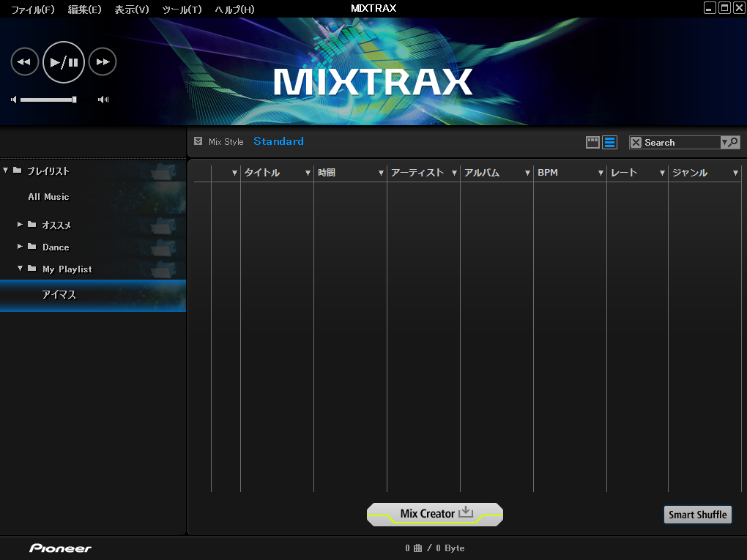This screenshot has height=560, width=747.
Task: Click the loud volume speaker icon
Action: (x=103, y=100)
